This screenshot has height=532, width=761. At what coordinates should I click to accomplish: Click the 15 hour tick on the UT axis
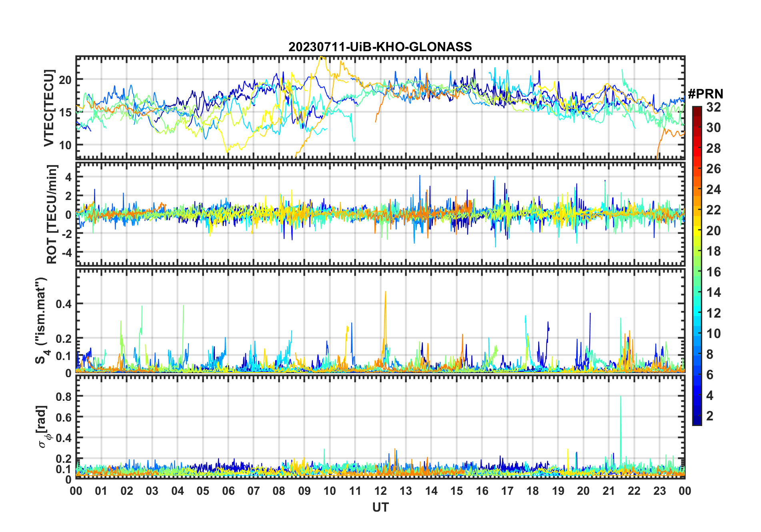point(457,491)
